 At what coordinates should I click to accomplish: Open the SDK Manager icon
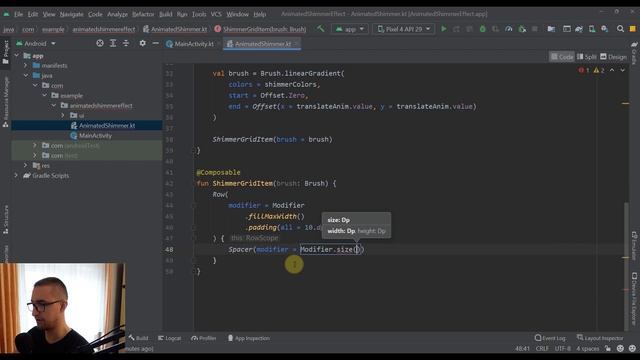point(604,29)
